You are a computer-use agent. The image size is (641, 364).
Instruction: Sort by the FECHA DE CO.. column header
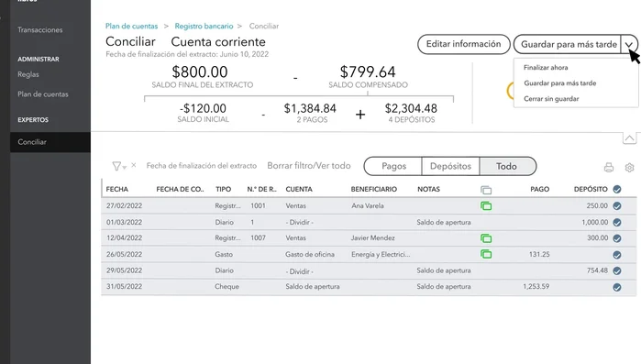[180, 189]
